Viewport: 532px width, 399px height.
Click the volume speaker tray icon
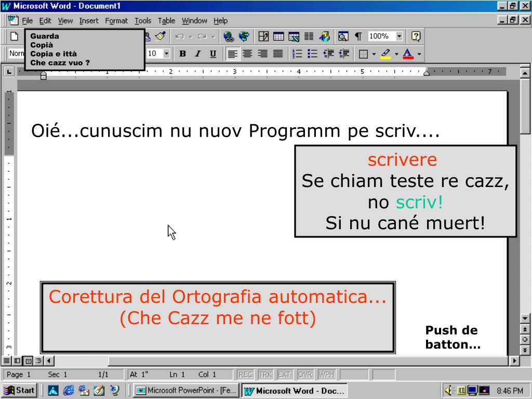(449, 391)
